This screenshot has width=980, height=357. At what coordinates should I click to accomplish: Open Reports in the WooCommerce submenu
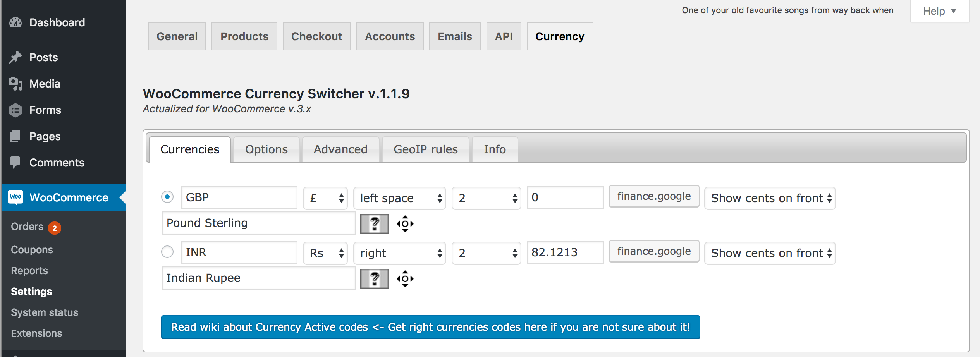coord(29,271)
